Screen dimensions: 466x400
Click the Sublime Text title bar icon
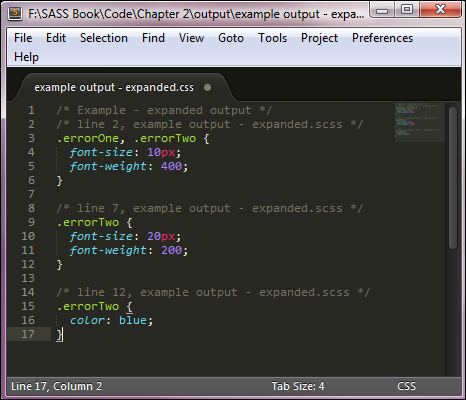click(x=15, y=14)
